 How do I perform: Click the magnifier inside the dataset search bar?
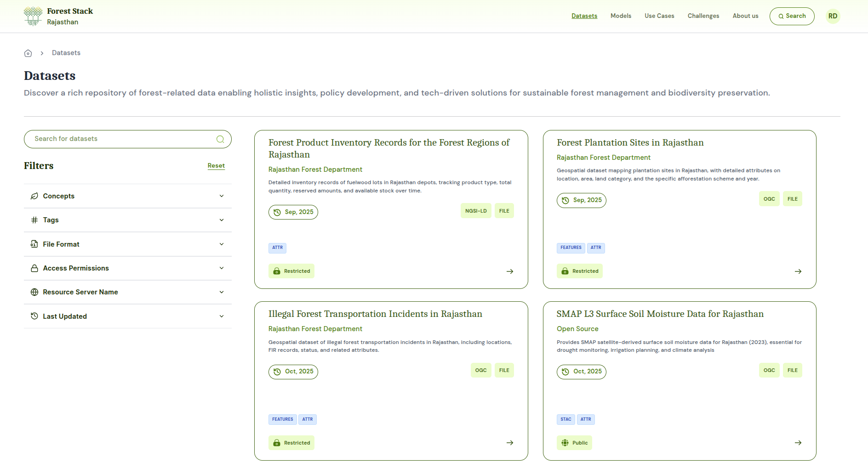click(220, 139)
